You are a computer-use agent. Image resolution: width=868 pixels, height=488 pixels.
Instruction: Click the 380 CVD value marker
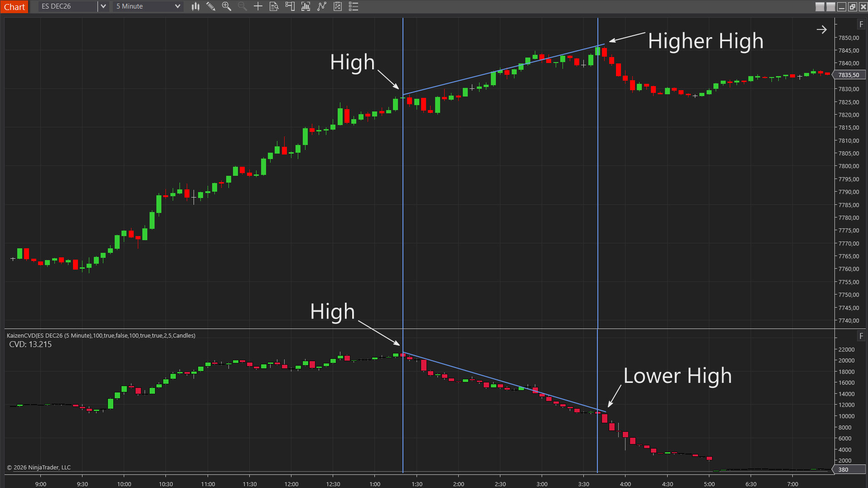[849, 469]
